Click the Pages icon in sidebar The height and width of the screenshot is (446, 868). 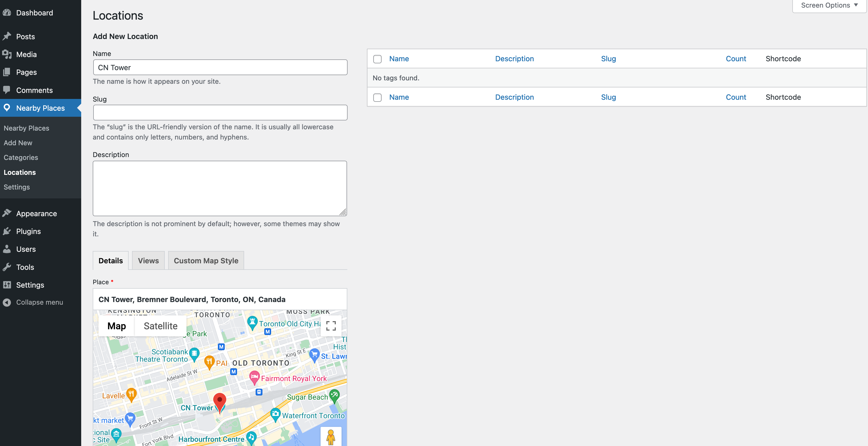(x=7, y=72)
